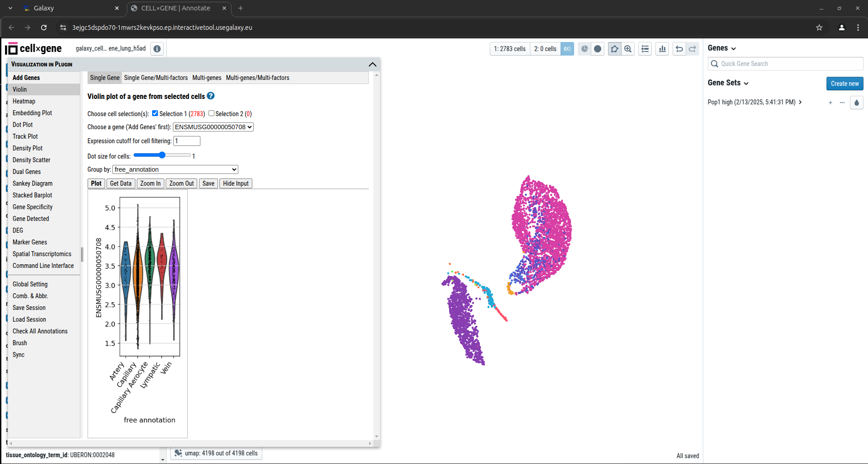Open the browser three-dot menu

point(858,28)
